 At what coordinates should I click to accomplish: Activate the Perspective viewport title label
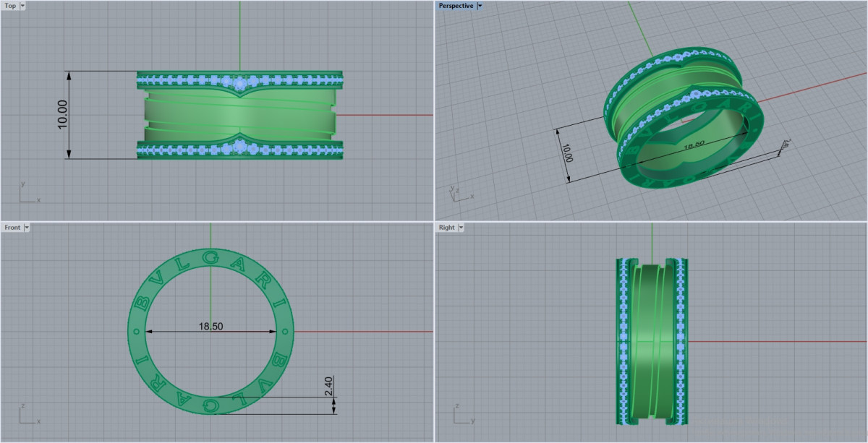pos(456,6)
